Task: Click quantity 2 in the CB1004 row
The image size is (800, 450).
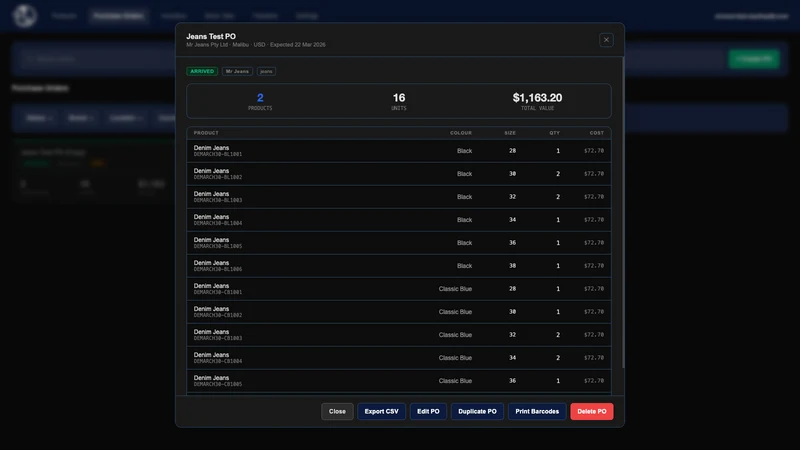Action: pos(558,358)
